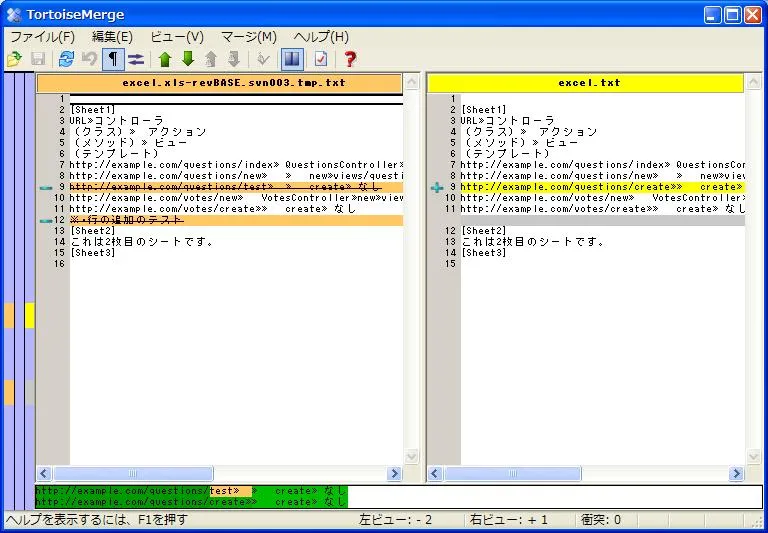Screen dimensions: 768x533
Task: Click [Sheet3] line in right pane
Action: [483, 253]
